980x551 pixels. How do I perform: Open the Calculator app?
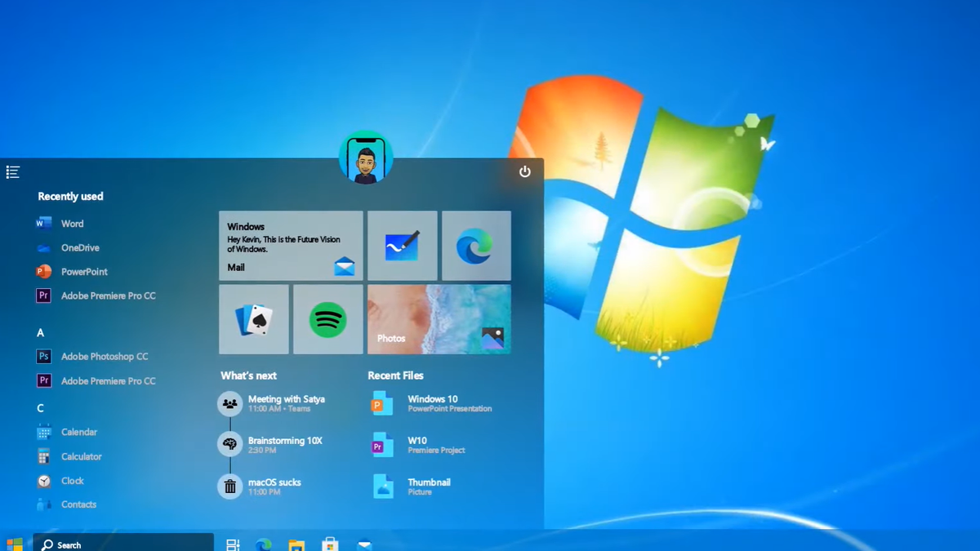coord(69,456)
